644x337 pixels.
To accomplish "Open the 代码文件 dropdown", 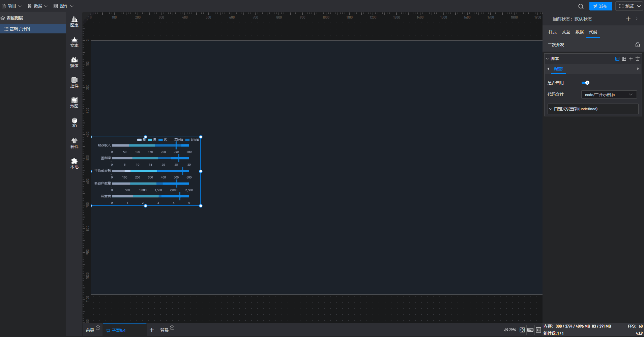I will coord(609,95).
